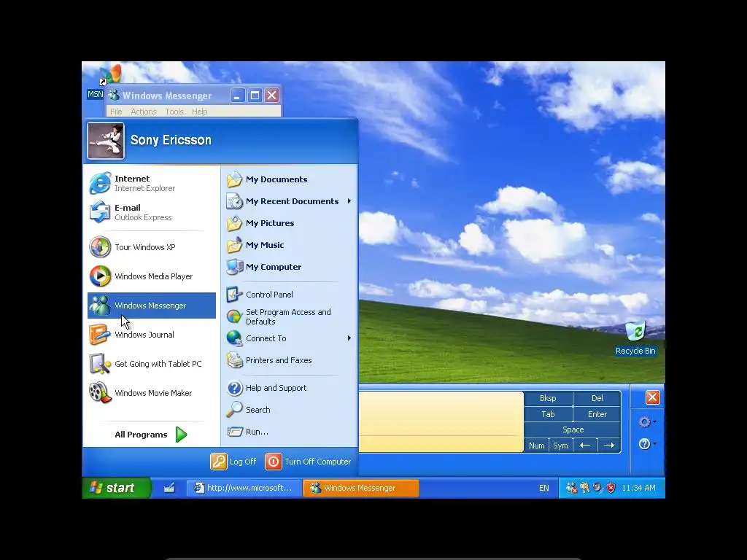
Task: Tap the Space key on input panel
Action: pyautogui.click(x=573, y=429)
